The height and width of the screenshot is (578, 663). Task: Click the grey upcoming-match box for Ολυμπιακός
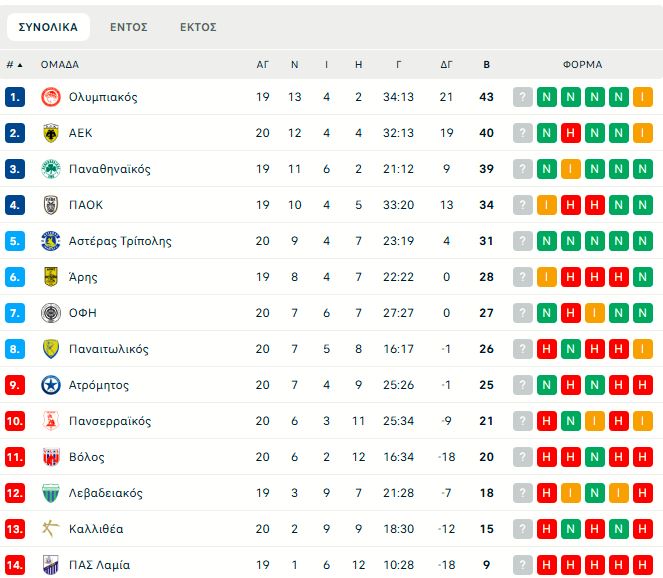click(x=523, y=97)
